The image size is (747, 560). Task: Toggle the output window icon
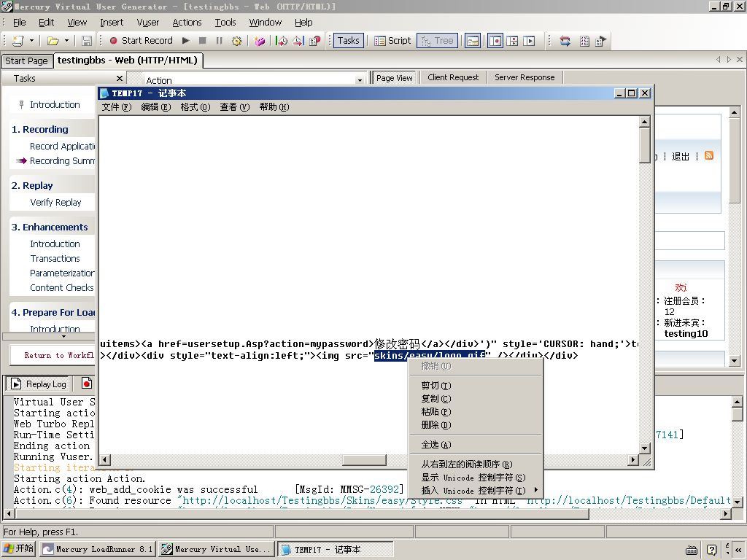coord(472,41)
